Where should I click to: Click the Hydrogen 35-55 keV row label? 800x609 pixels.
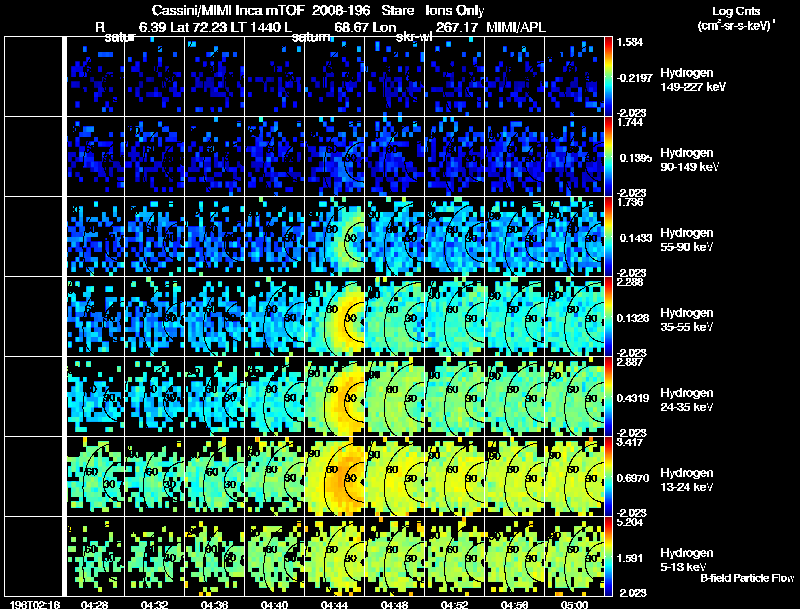click(687, 319)
